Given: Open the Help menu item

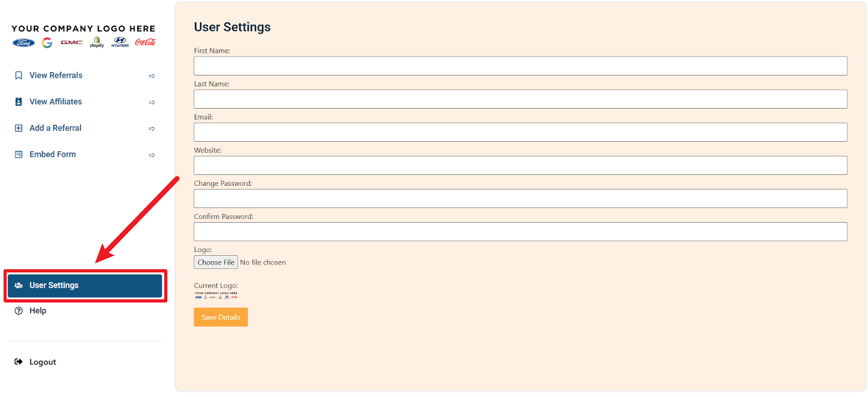Looking at the screenshot, I should (38, 311).
